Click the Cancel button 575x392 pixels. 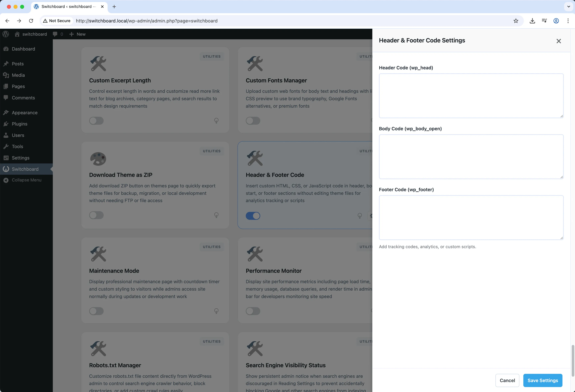point(507,380)
